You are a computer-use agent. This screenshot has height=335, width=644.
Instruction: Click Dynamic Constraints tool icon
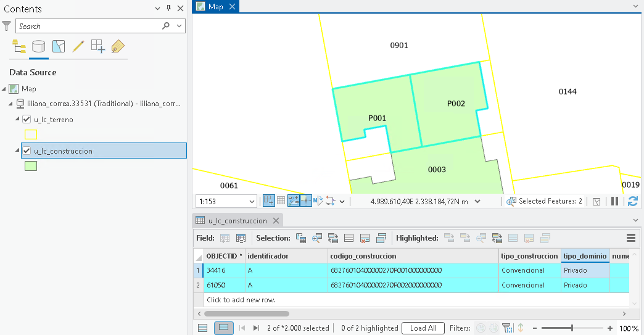tap(331, 201)
